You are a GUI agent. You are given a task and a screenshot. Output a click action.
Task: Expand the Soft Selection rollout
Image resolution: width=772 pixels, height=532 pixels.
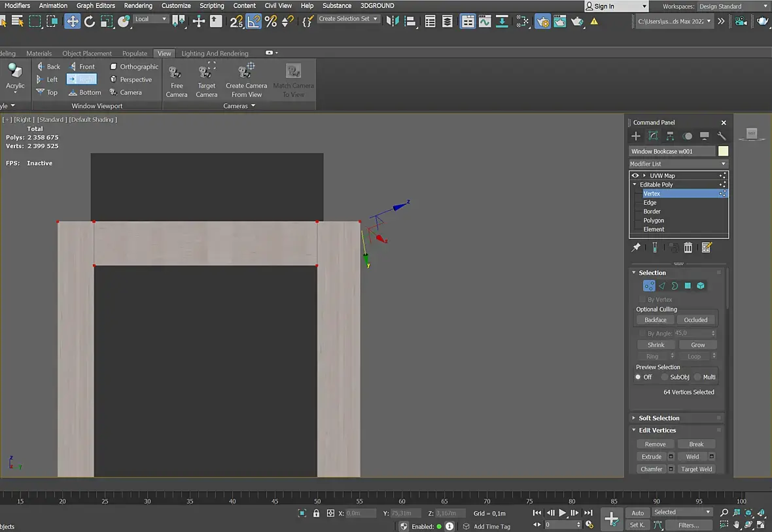[x=659, y=418]
